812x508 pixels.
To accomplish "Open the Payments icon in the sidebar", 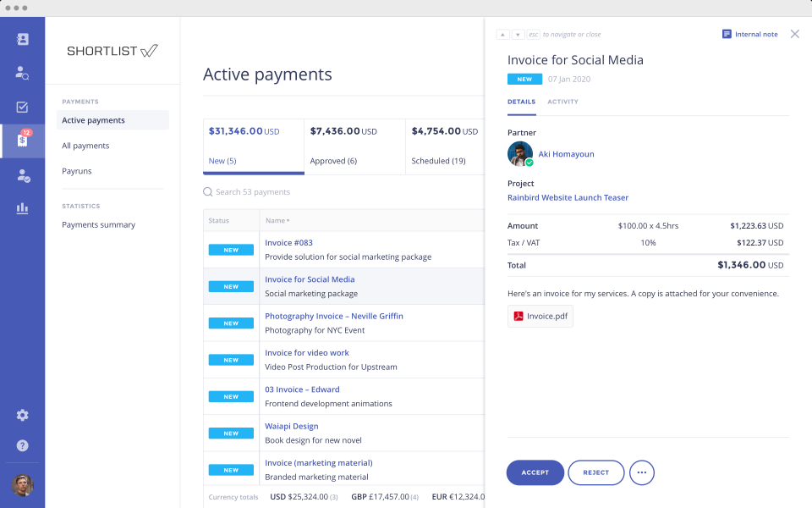I will 22,141.
